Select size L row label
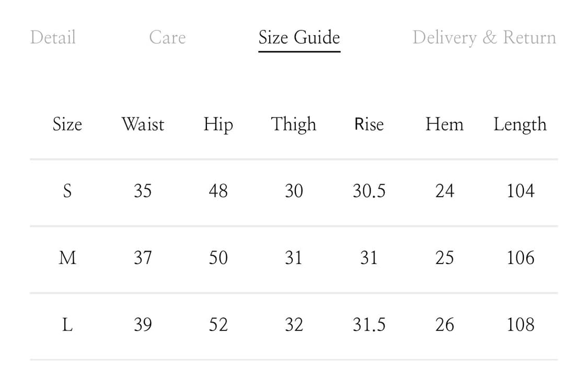This screenshot has height=376, width=588. [x=67, y=325]
